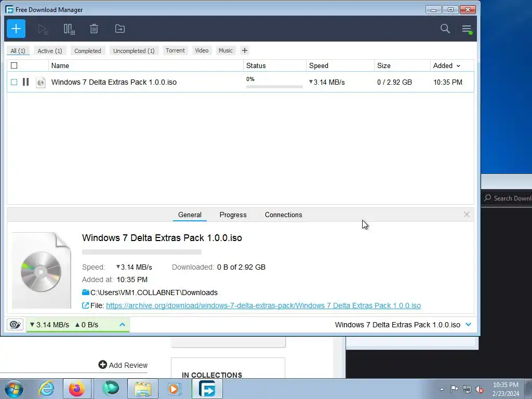This screenshot has width=532, height=399.
Task: Click the large disc file thumbnail
Action: click(42, 270)
